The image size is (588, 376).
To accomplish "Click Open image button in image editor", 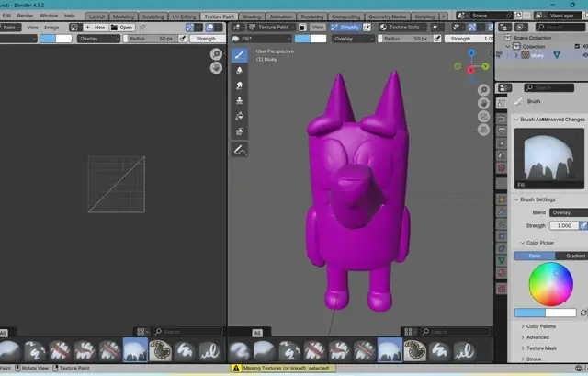I will tap(122, 28).
